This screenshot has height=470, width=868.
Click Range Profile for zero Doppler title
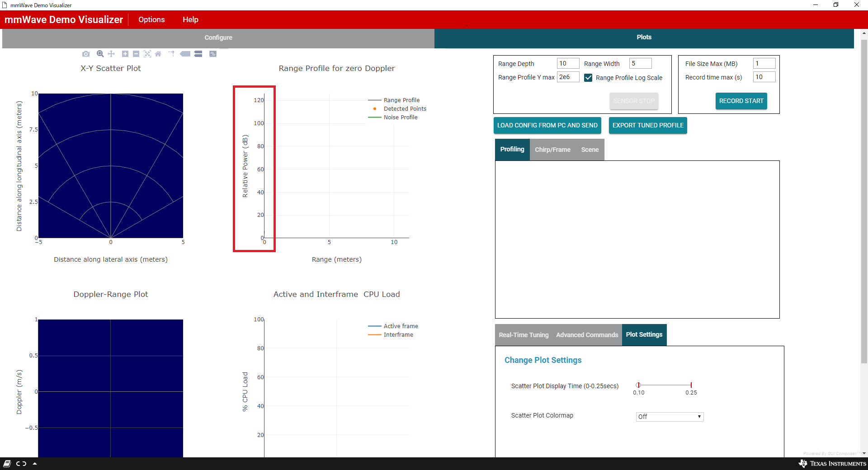pyautogui.click(x=337, y=68)
